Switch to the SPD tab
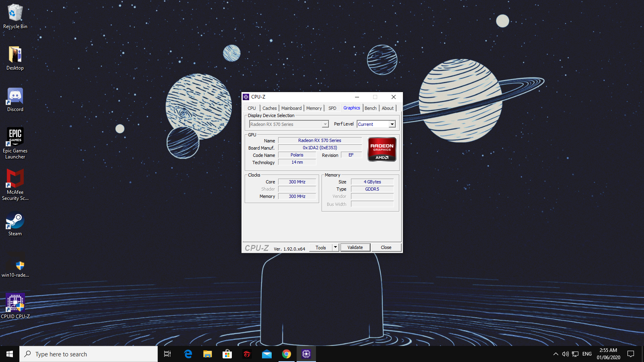Viewport: 644px width, 362px height. [332, 108]
